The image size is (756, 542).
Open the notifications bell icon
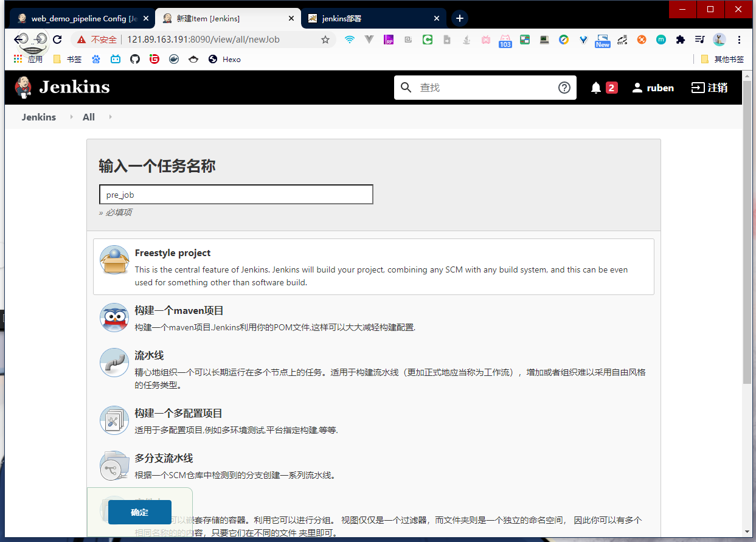(596, 88)
